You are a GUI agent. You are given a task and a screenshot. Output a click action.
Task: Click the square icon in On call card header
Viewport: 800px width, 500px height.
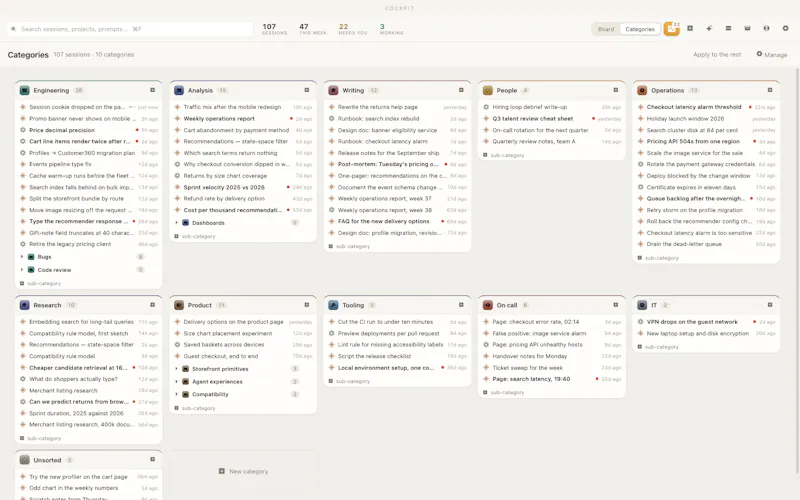click(616, 305)
